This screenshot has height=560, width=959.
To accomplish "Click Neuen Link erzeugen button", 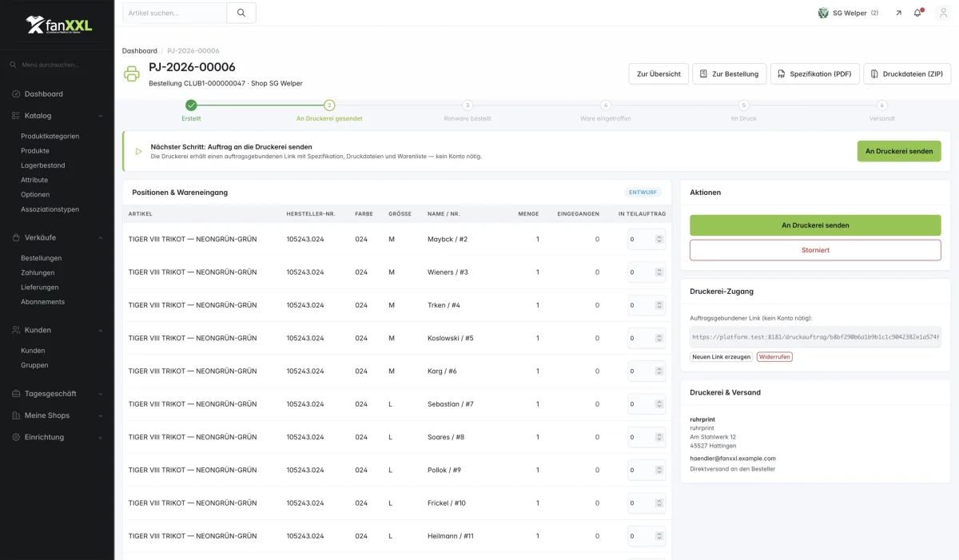I will pyautogui.click(x=722, y=356).
